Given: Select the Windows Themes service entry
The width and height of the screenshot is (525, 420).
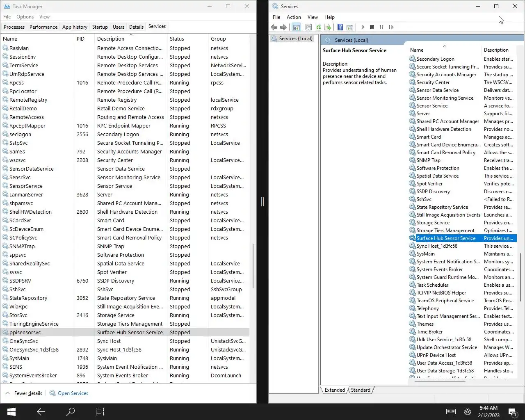Looking at the screenshot, I should click(463, 324).
